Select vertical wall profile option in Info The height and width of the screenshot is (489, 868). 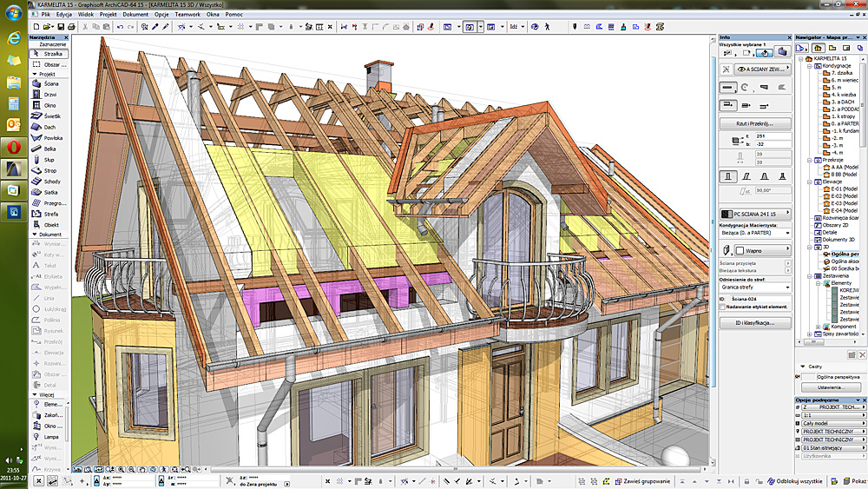[728, 176]
